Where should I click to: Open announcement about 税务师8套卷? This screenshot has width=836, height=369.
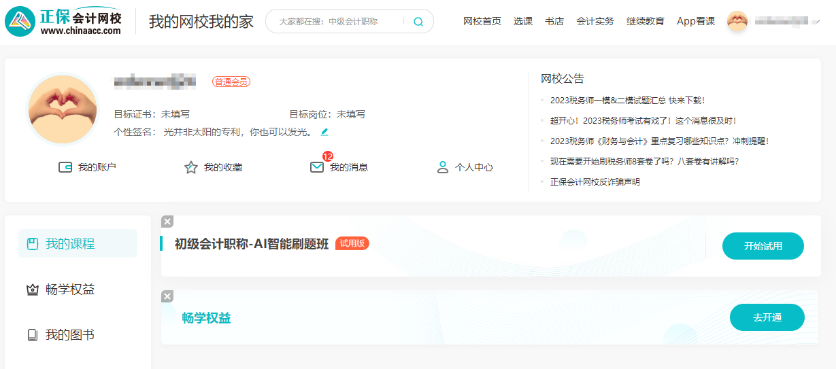645,161
